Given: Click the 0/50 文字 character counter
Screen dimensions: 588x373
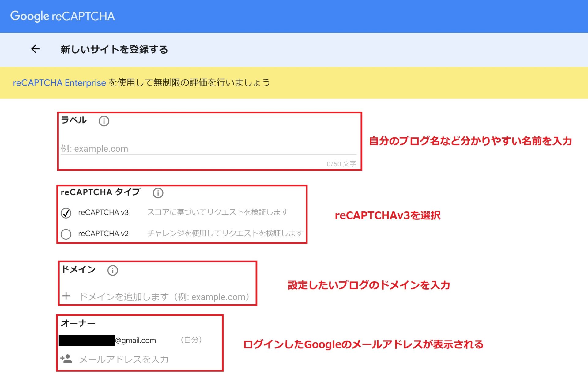Looking at the screenshot, I should coord(341,164).
